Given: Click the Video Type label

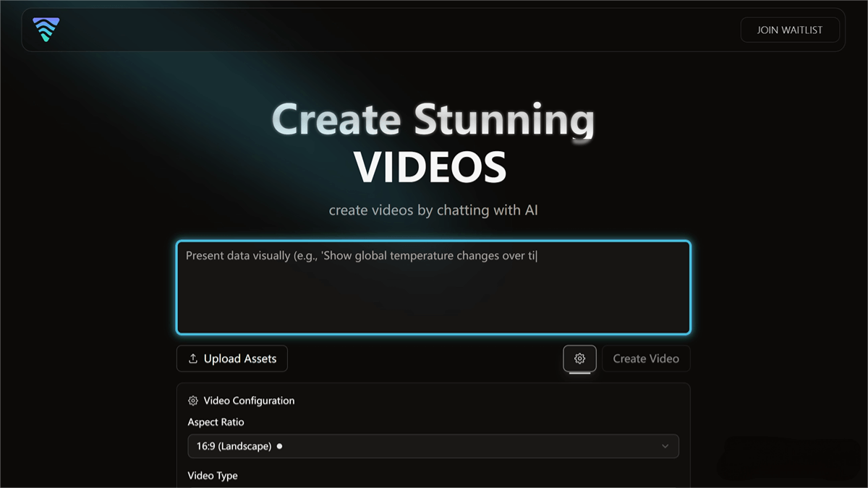Looking at the screenshot, I should click(213, 476).
